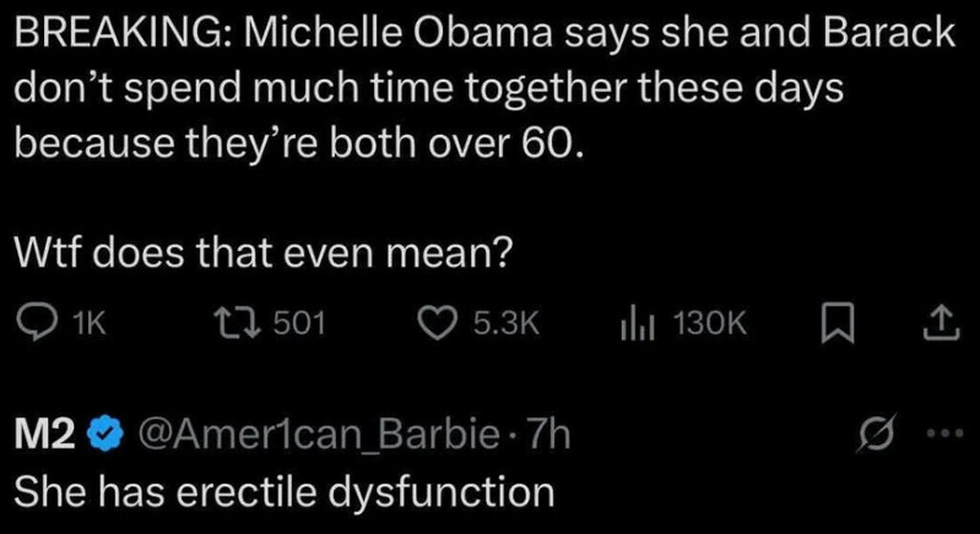This screenshot has height=534, width=980.
Task: View the 501 reposts count
Action: (x=301, y=323)
